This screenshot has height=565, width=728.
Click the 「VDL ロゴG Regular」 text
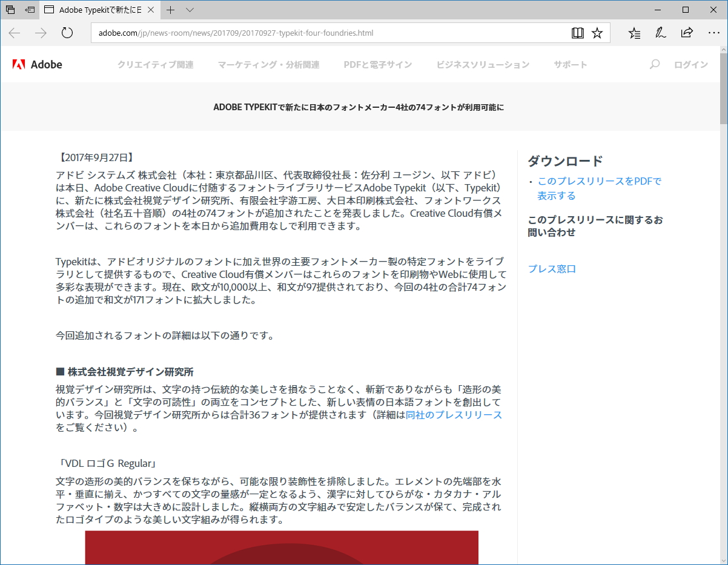point(107,464)
